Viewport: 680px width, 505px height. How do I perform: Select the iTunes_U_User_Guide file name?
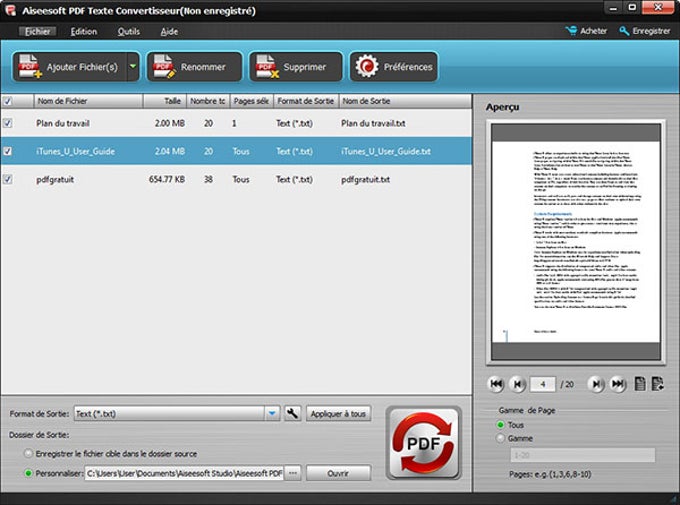click(75, 151)
